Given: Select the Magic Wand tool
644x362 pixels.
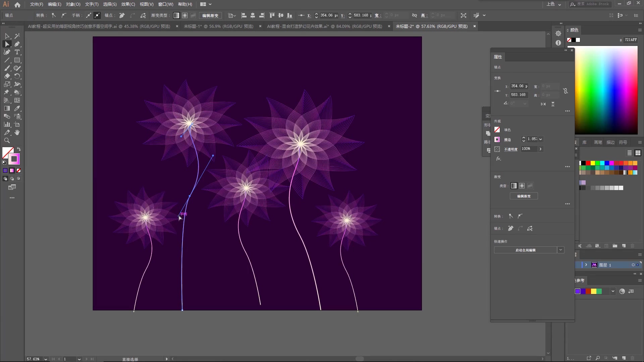Looking at the screenshot, I should [17, 36].
